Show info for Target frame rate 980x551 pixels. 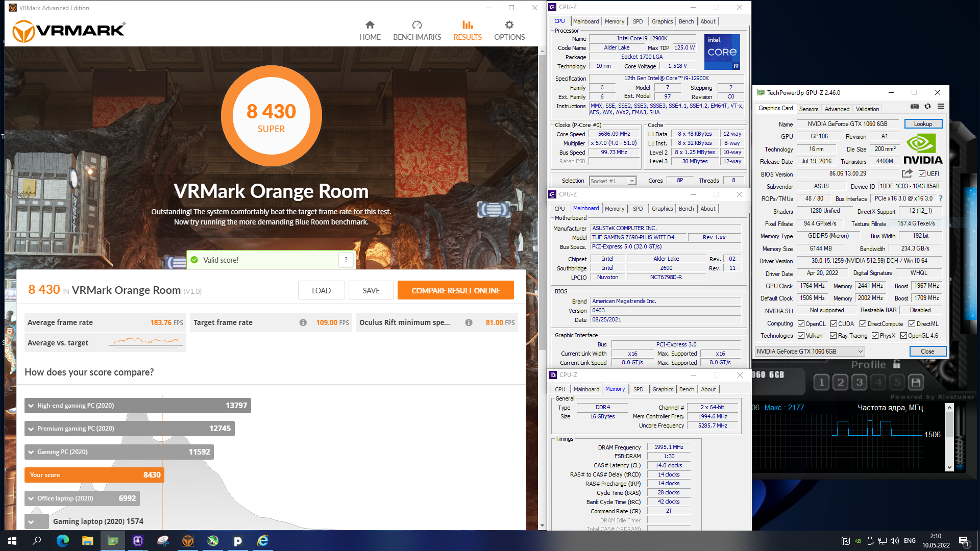(x=303, y=322)
